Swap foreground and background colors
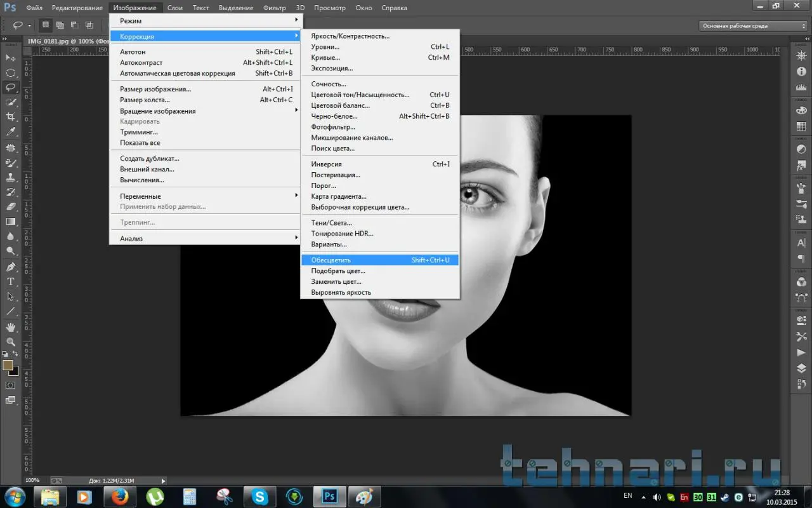The height and width of the screenshot is (508, 812). (x=16, y=354)
